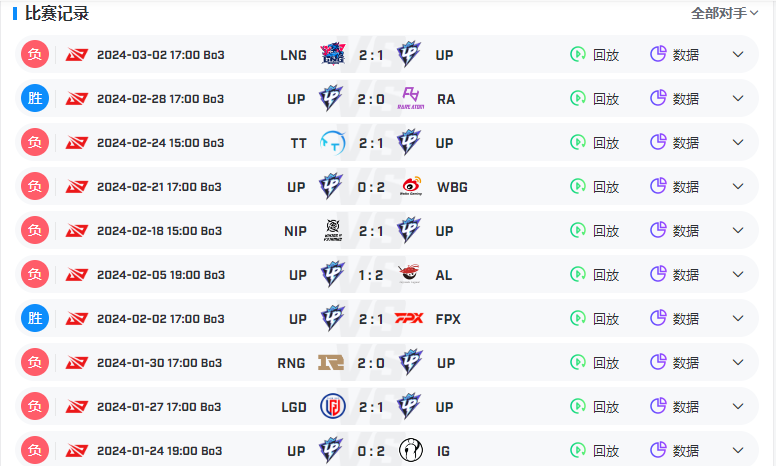This screenshot has height=466, width=776.
Task: Open 回放 replay for UP vs FPX match
Action: click(x=594, y=319)
